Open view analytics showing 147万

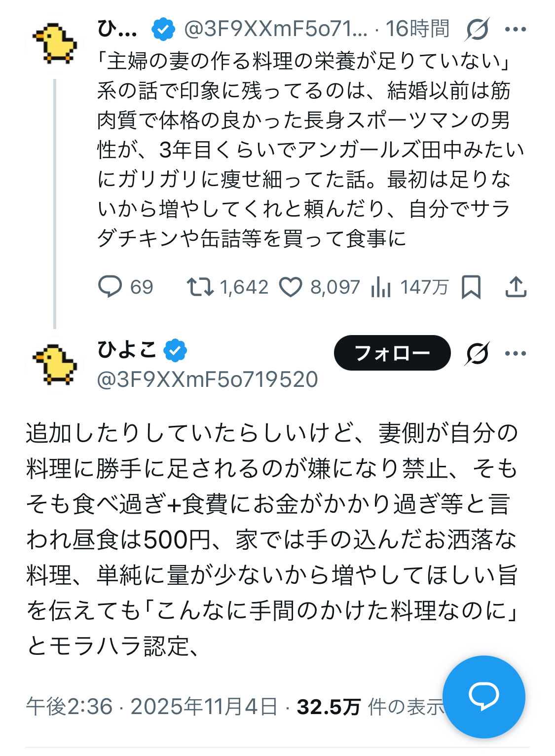[x=381, y=287]
